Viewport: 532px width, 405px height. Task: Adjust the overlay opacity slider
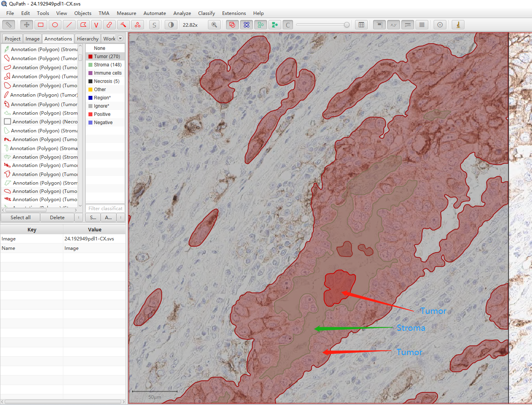point(323,25)
